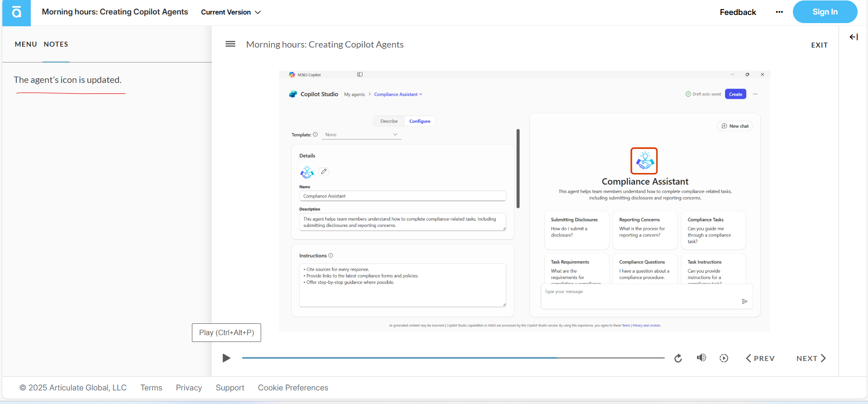868x404 pixels.
Task: Click the configure panel vertical scrollbar
Action: pyautogui.click(x=518, y=168)
